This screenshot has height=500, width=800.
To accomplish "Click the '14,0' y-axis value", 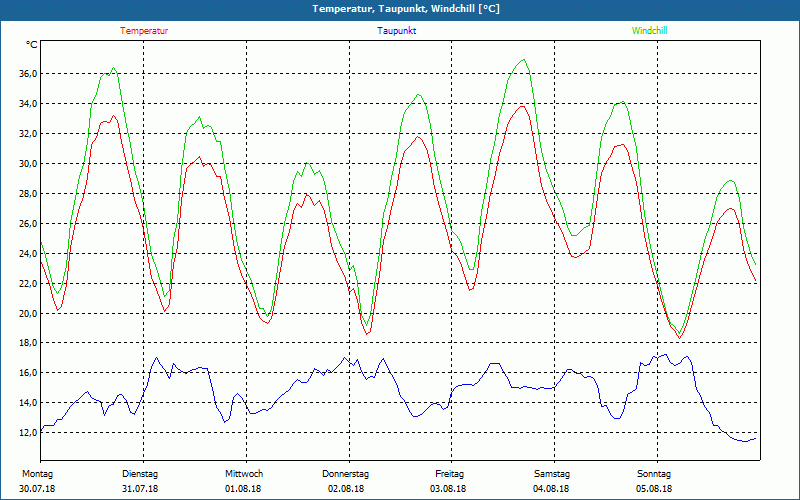I will (28, 403).
